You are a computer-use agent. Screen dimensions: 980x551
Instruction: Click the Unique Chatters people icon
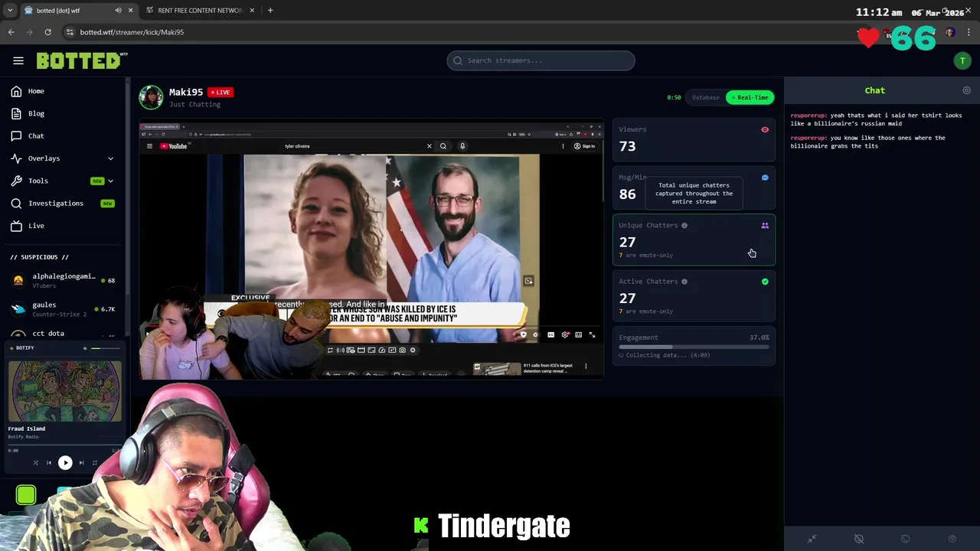pos(765,226)
